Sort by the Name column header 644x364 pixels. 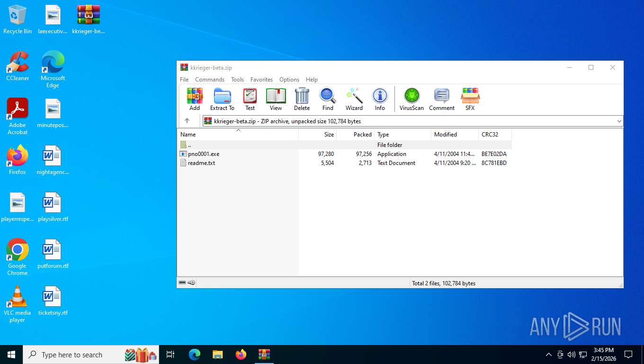238,135
